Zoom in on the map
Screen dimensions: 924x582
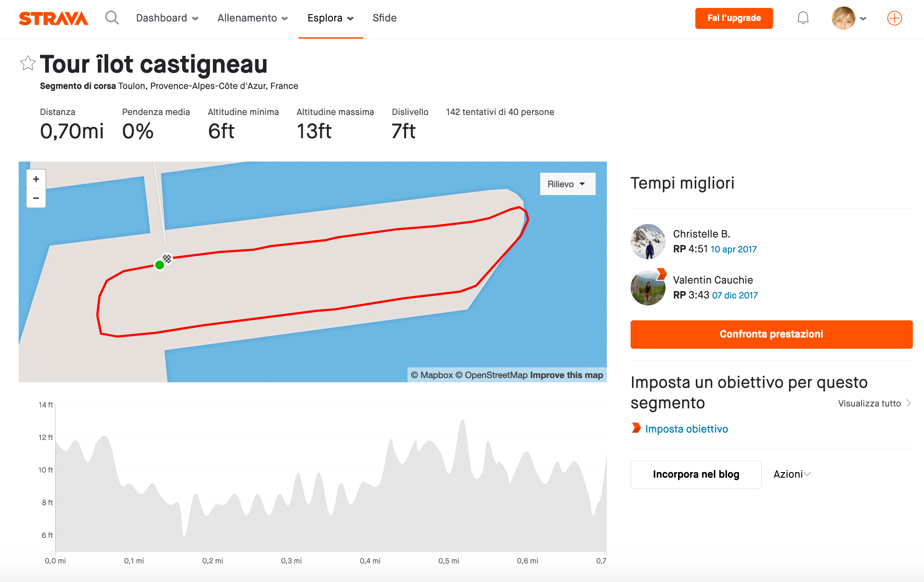(x=36, y=179)
